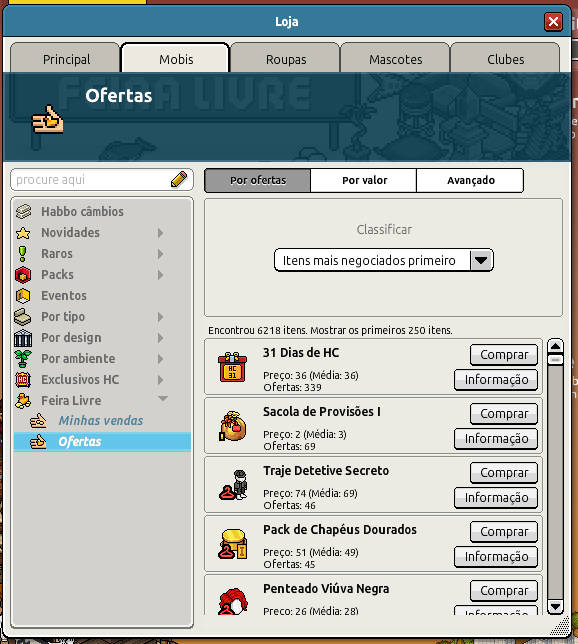Click the Raros exclamation mark icon
Image resolution: width=578 pixels, height=644 pixels.
[x=23, y=254]
